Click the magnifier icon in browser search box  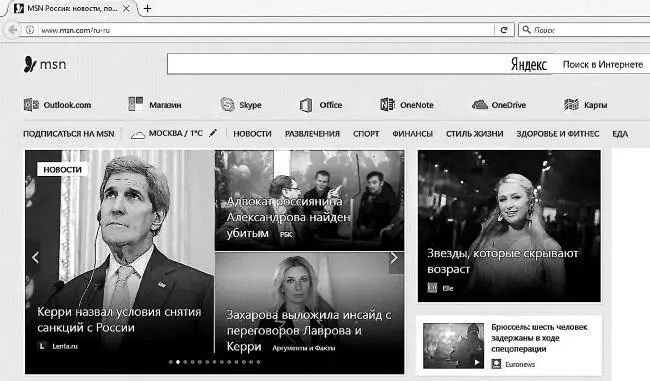pos(526,29)
